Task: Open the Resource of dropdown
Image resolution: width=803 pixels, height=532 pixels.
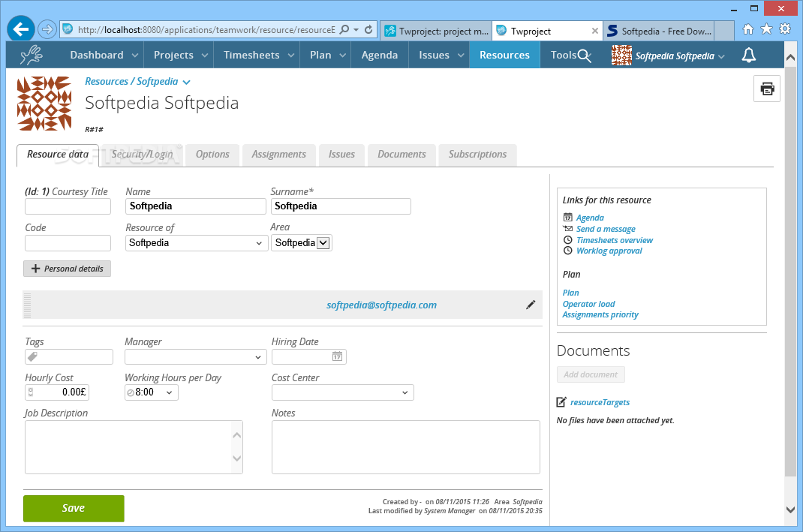Action: click(197, 242)
